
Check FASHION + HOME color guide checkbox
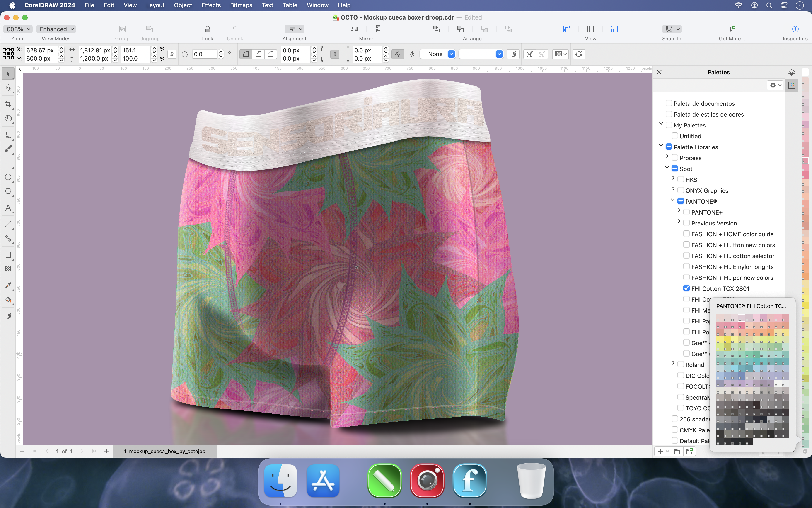coord(686,234)
